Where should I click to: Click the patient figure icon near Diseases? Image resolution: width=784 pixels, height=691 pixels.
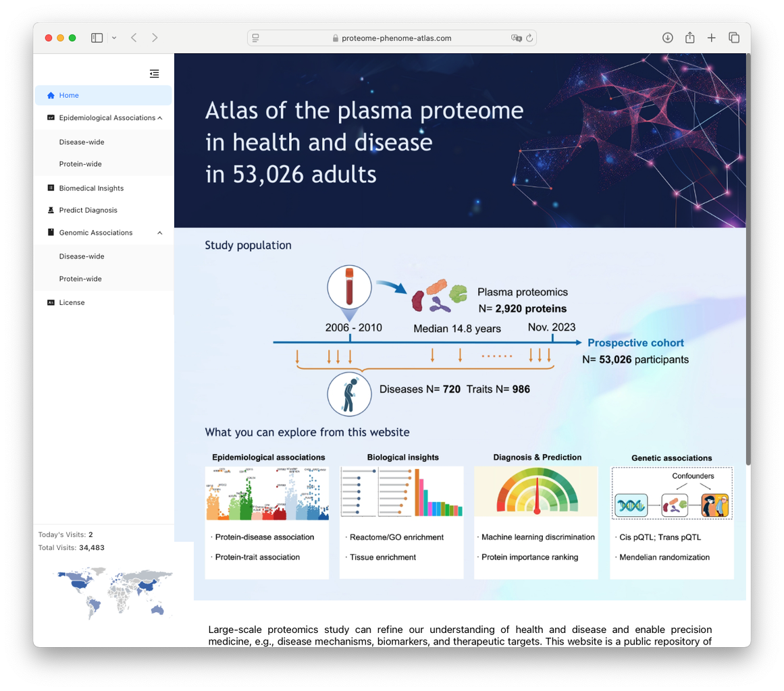point(350,393)
